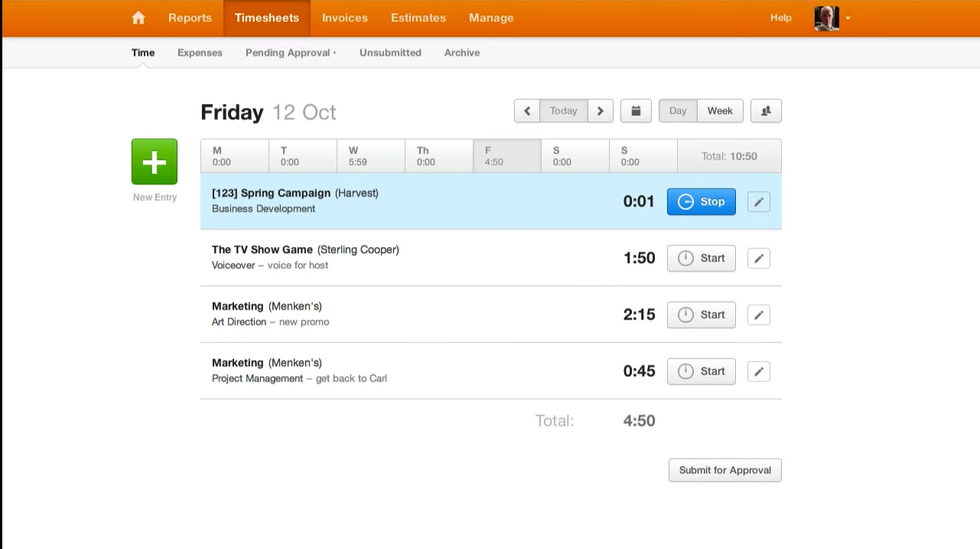Image resolution: width=980 pixels, height=549 pixels.
Task: Select the Archive sub-tab
Action: click(x=462, y=53)
